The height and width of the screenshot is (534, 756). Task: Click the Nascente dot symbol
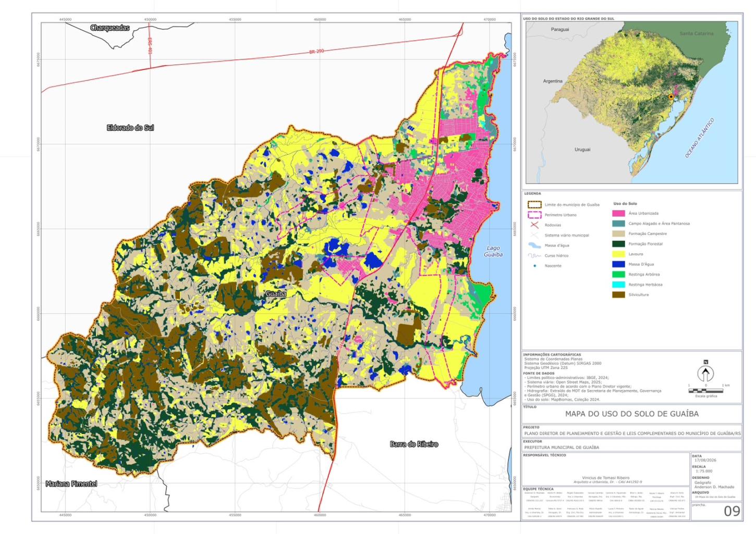click(x=534, y=266)
